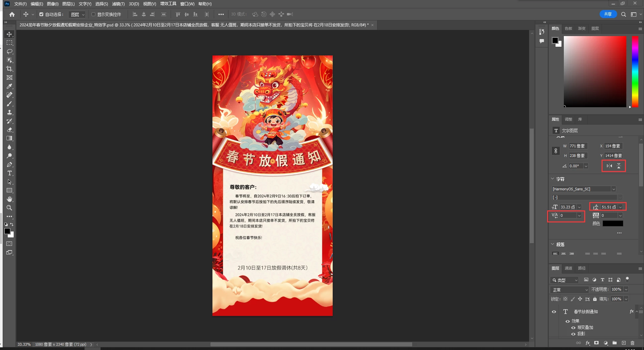Click the rotation angle 0.00° field

tap(576, 166)
